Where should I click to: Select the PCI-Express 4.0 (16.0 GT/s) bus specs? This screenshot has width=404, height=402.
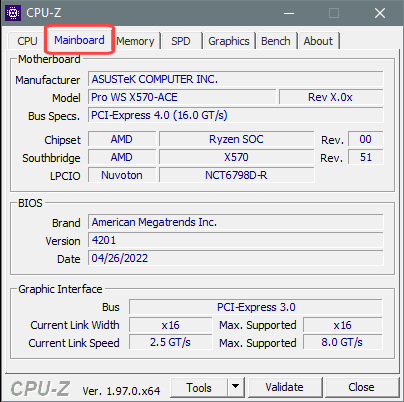(236, 115)
